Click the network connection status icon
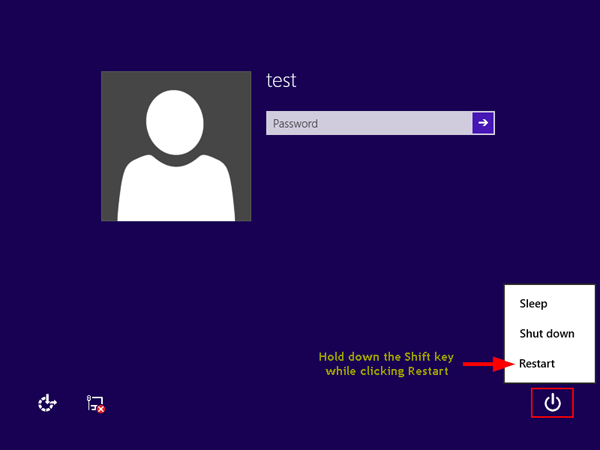The width and height of the screenshot is (600, 450). (95, 404)
